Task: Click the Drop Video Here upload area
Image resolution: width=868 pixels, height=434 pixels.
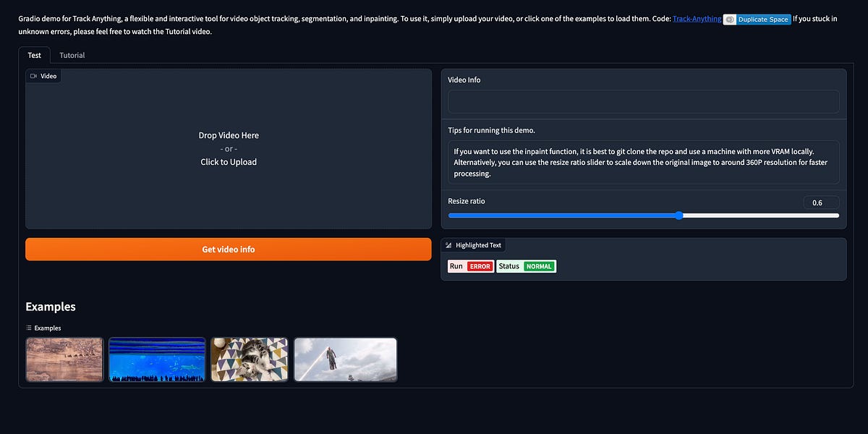Action: [x=228, y=148]
